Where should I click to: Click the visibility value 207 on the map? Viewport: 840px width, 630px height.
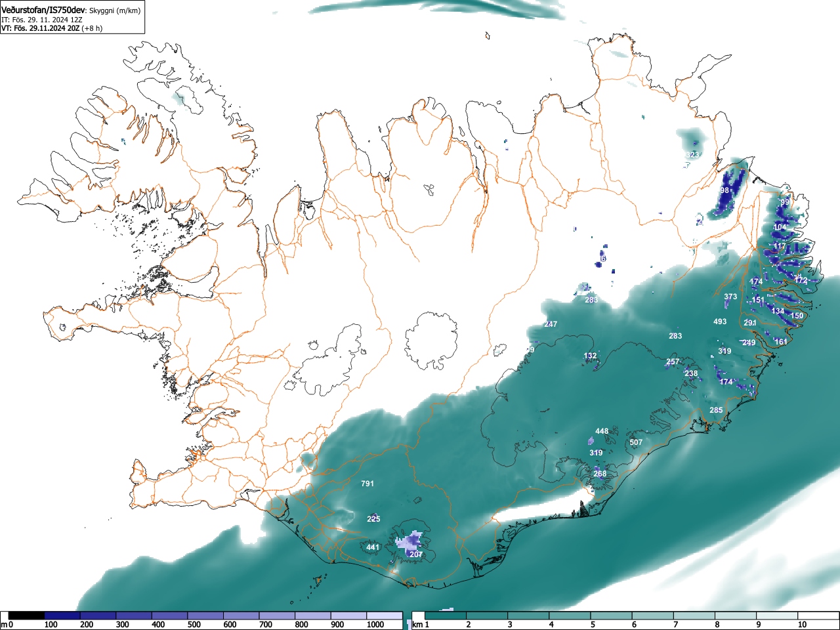coord(415,555)
